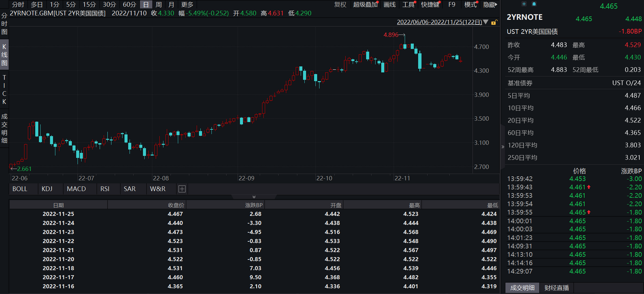This screenshot has height=294, width=644.
Task: Enable the SAR indicator
Action: click(x=130, y=189)
